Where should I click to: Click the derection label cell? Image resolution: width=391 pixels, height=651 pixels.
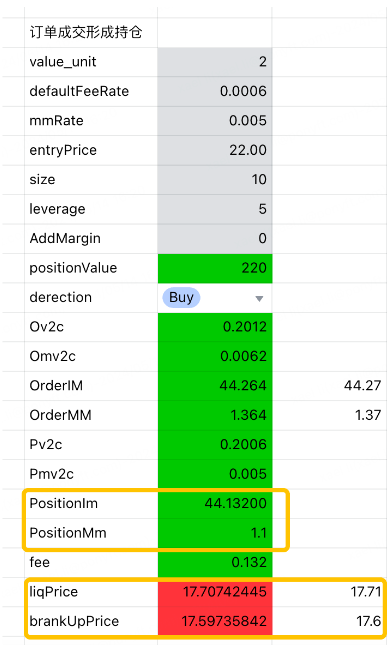[x=91, y=298]
